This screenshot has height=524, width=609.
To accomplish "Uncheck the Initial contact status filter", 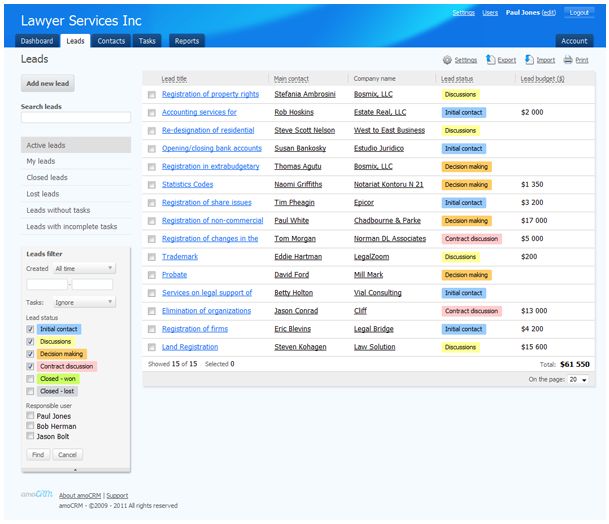I will click(x=30, y=329).
